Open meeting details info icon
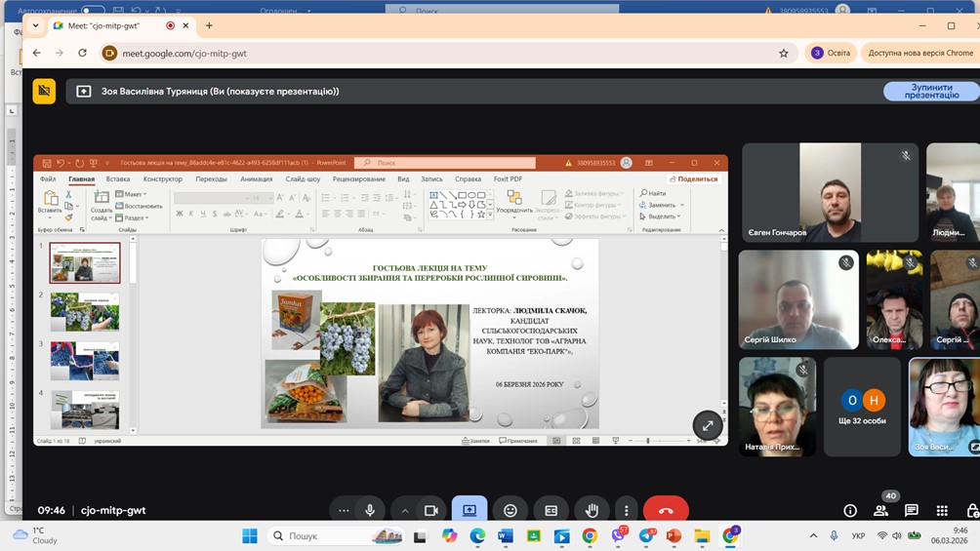The height and width of the screenshot is (551, 980). click(x=850, y=510)
